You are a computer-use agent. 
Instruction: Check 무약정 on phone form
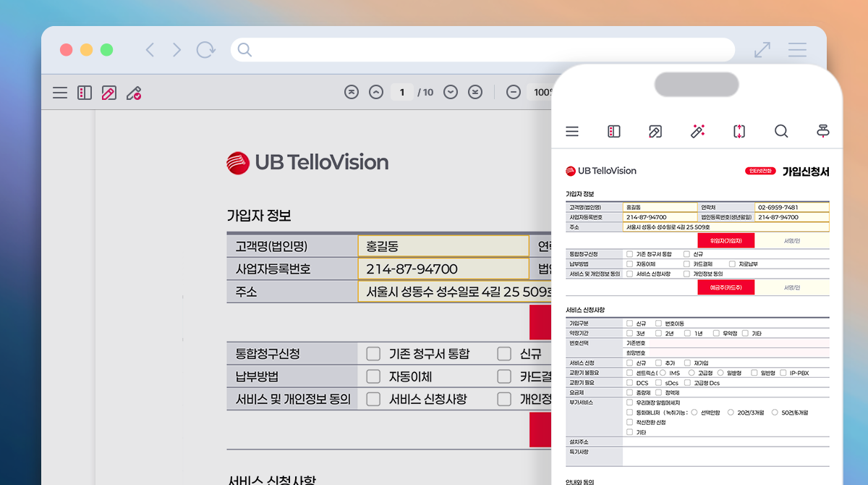coord(716,334)
